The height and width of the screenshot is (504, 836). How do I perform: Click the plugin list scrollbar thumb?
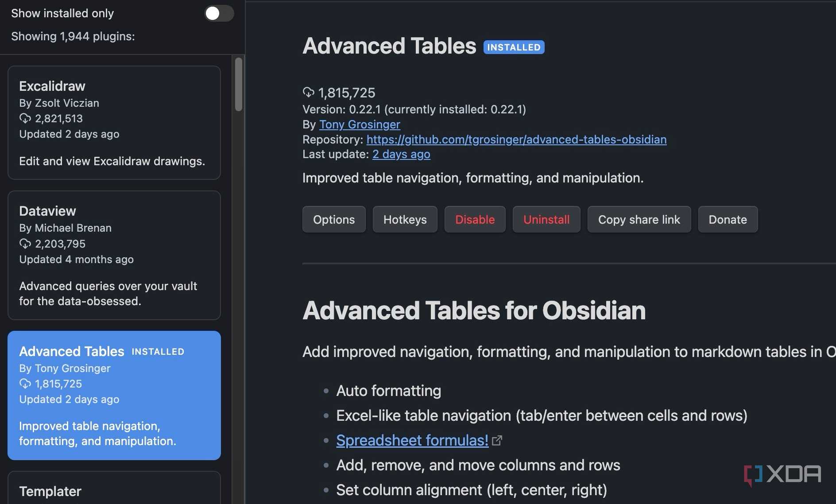(239, 84)
